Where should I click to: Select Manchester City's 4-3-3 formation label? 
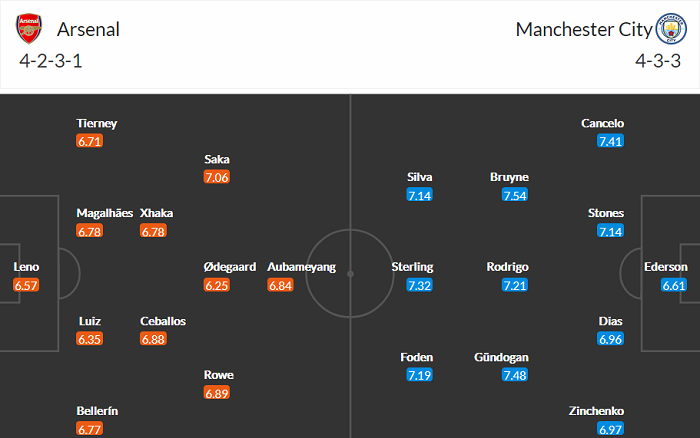(x=659, y=62)
